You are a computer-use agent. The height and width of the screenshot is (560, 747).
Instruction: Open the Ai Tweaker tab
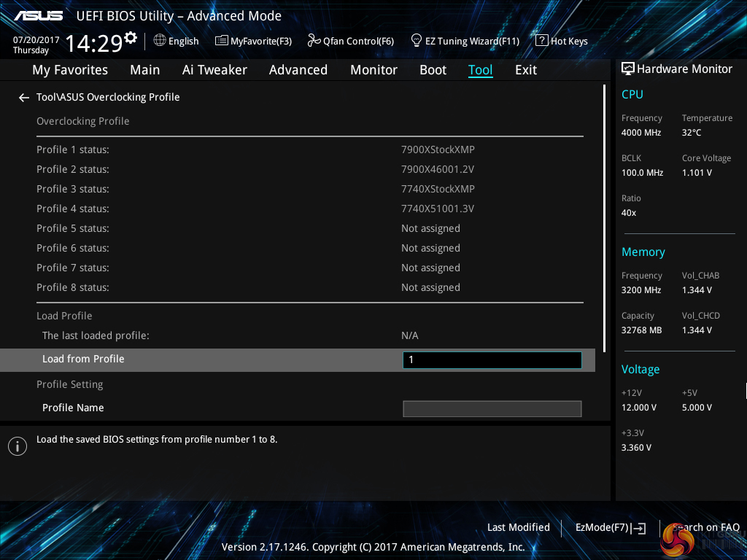coord(214,70)
